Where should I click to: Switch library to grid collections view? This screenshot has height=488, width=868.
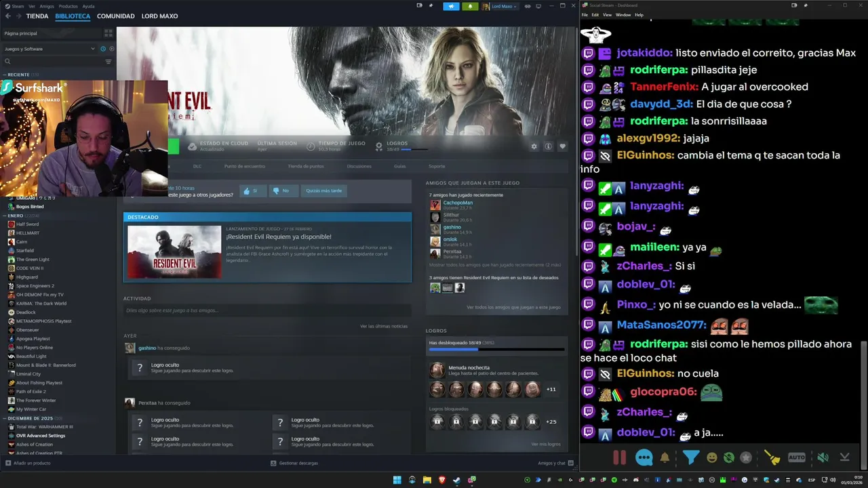(108, 33)
